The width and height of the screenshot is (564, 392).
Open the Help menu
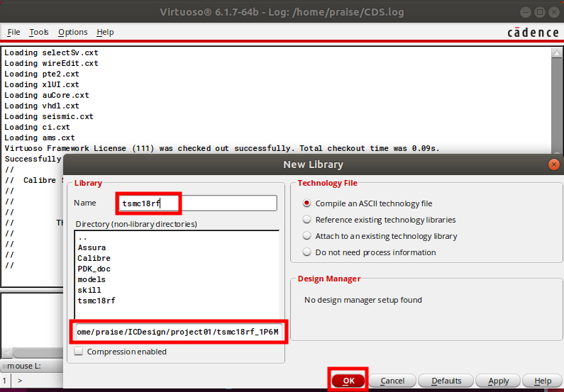(105, 33)
